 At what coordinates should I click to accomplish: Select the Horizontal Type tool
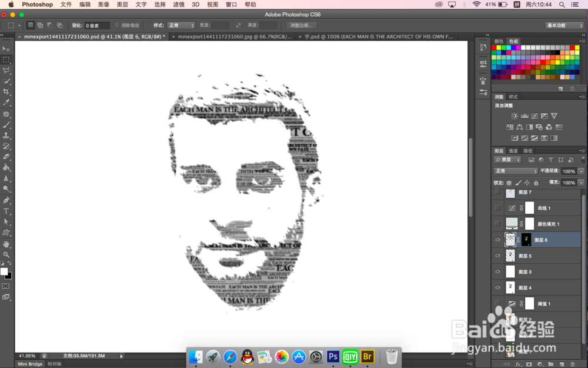[x=6, y=211]
